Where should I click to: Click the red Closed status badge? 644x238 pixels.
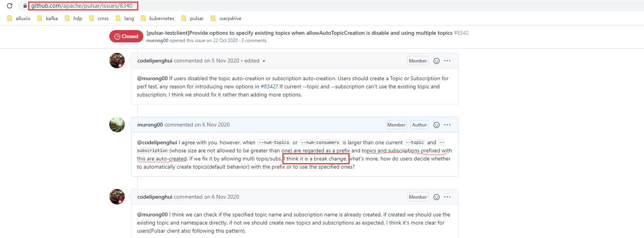point(126,36)
